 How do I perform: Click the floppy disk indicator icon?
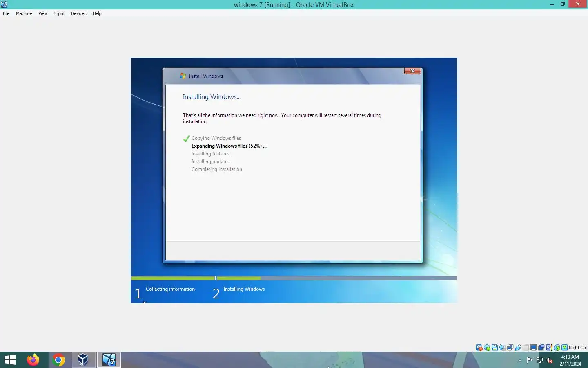tap(494, 348)
